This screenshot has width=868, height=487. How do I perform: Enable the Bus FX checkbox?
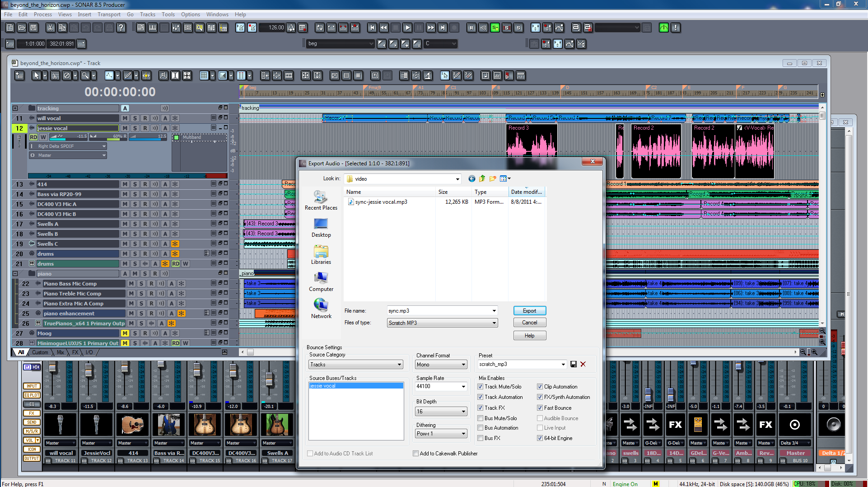(x=481, y=438)
